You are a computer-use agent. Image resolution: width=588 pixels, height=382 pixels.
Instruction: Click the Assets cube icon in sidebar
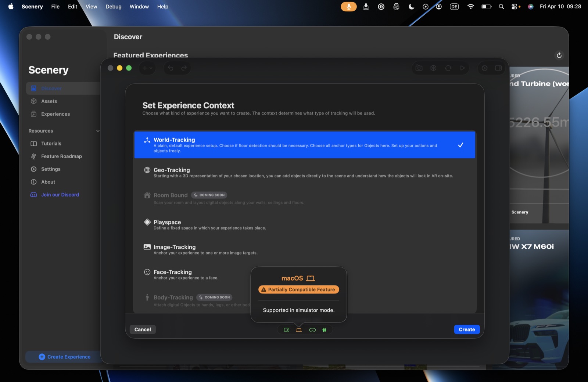click(x=34, y=101)
